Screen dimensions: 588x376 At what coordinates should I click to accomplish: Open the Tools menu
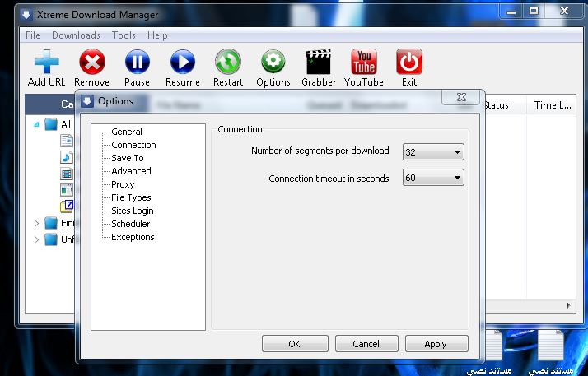(124, 35)
